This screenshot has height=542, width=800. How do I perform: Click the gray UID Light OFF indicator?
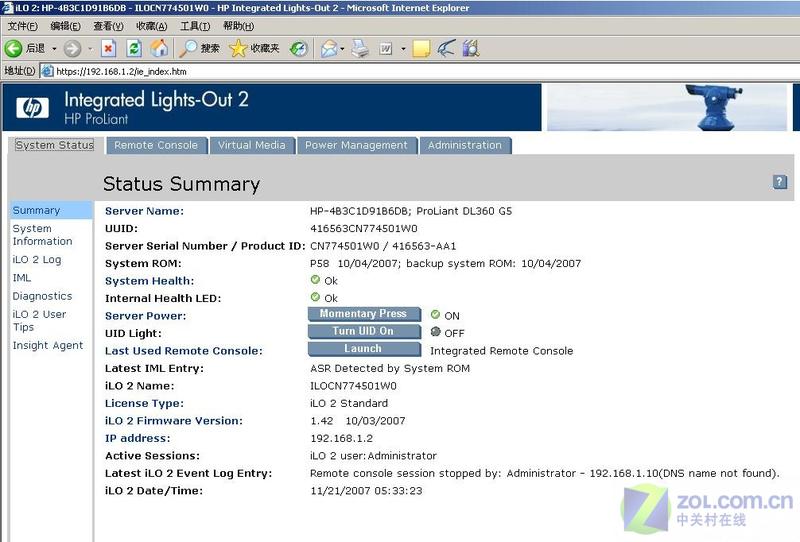(x=435, y=332)
